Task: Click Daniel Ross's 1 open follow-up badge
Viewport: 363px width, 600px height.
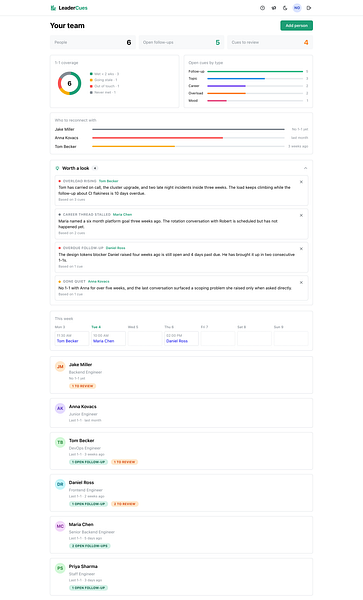Action: pyautogui.click(x=88, y=504)
